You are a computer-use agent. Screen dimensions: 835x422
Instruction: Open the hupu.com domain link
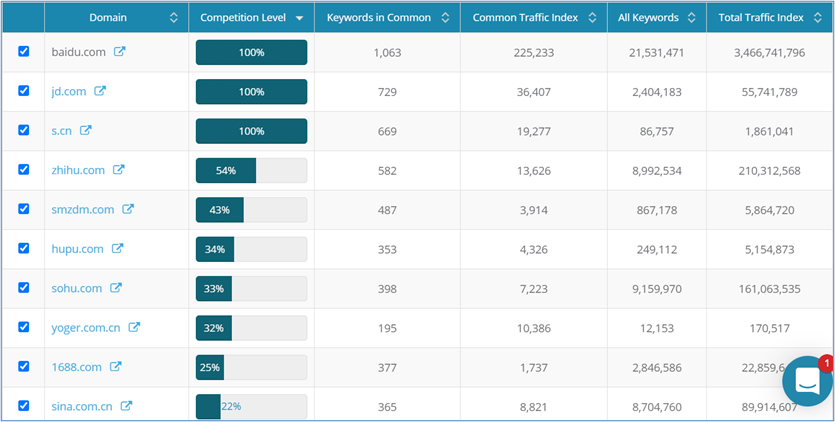pos(77,249)
